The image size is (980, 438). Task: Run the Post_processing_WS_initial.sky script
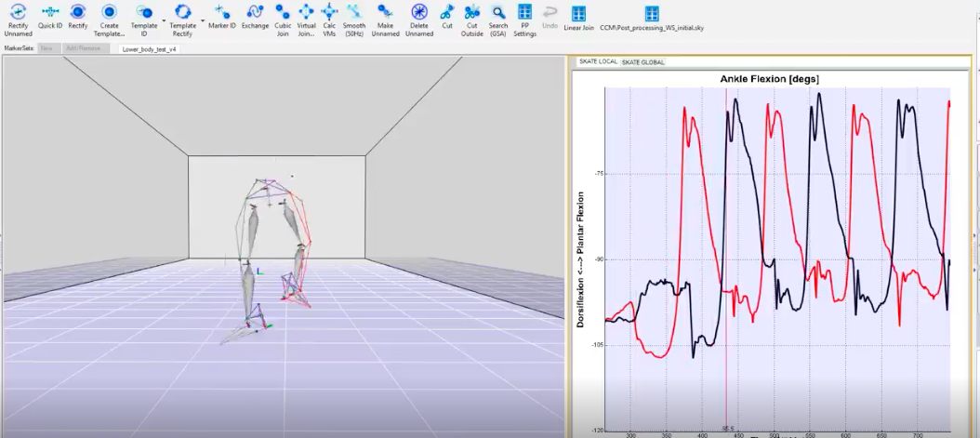(652, 18)
